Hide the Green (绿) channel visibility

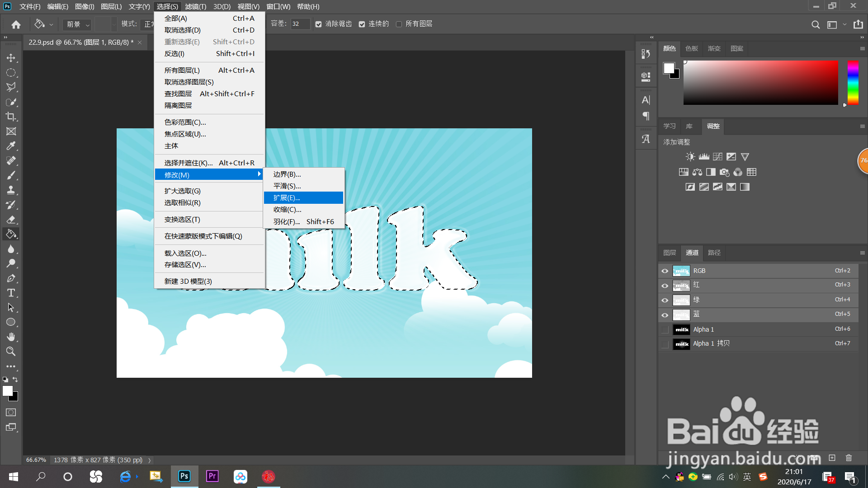point(665,300)
